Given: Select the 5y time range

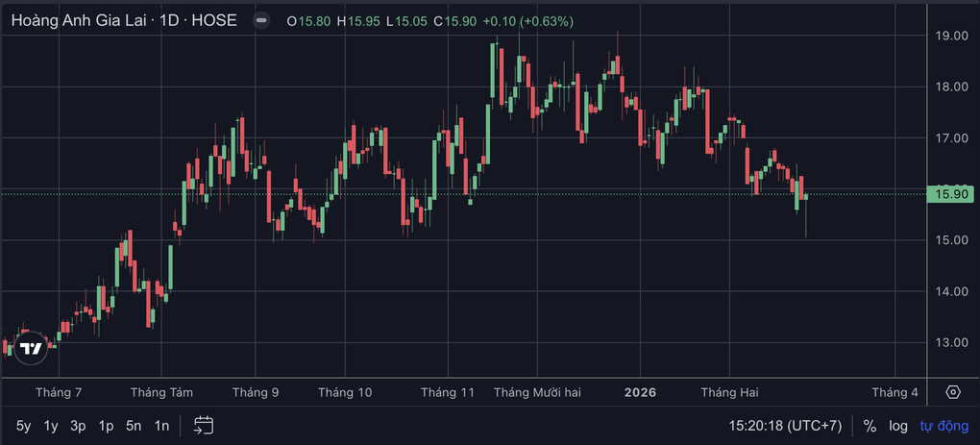Looking at the screenshot, I should pyautogui.click(x=24, y=425).
